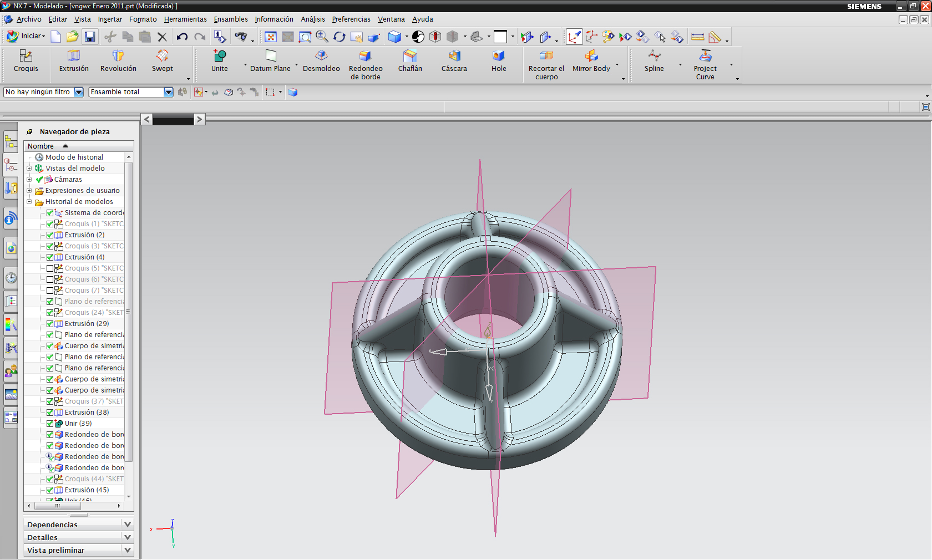
Task: Save the part with the floppy disk icon
Action: [90, 37]
